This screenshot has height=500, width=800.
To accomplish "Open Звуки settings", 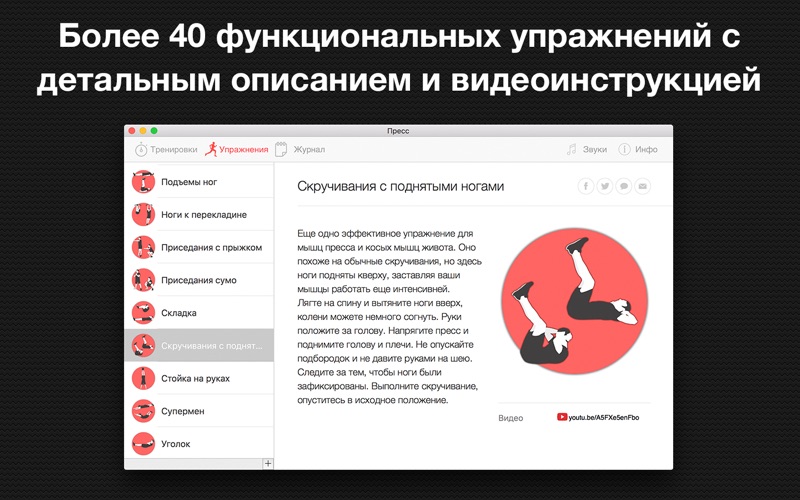I will (586, 149).
